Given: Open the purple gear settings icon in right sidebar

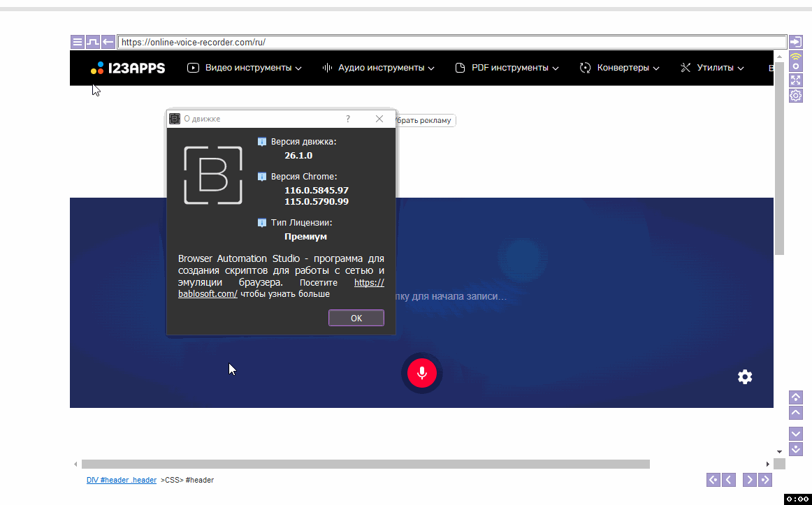Looking at the screenshot, I should coord(795,96).
